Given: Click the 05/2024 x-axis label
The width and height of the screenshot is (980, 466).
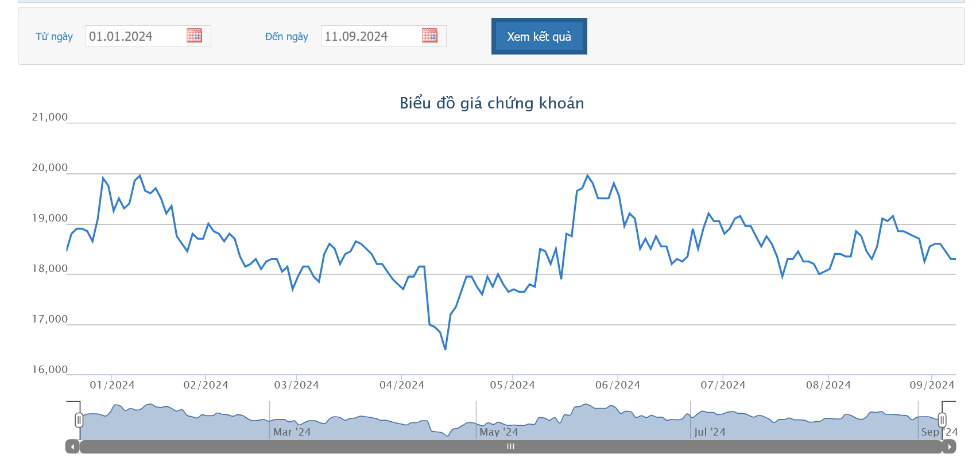Looking at the screenshot, I should coord(512,385).
